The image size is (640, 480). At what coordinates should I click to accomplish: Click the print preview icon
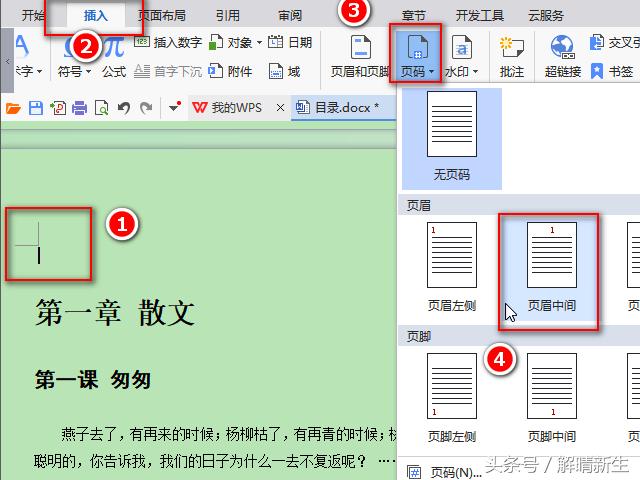pos(101,108)
